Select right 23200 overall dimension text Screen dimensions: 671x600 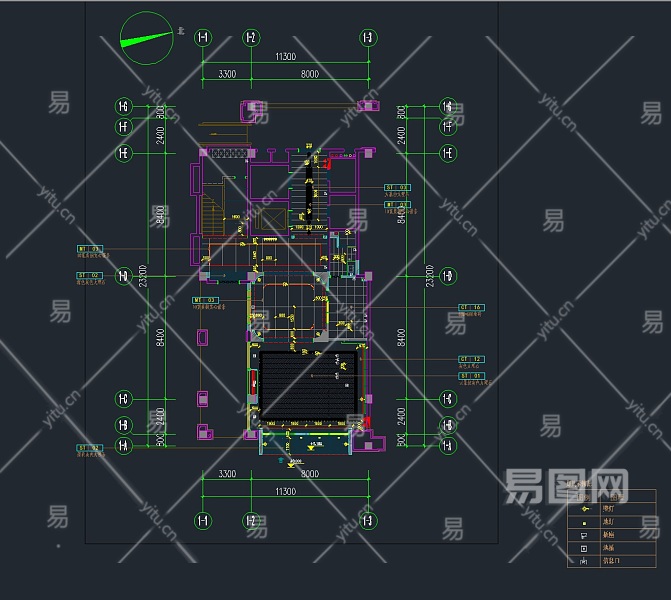tap(430, 276)
